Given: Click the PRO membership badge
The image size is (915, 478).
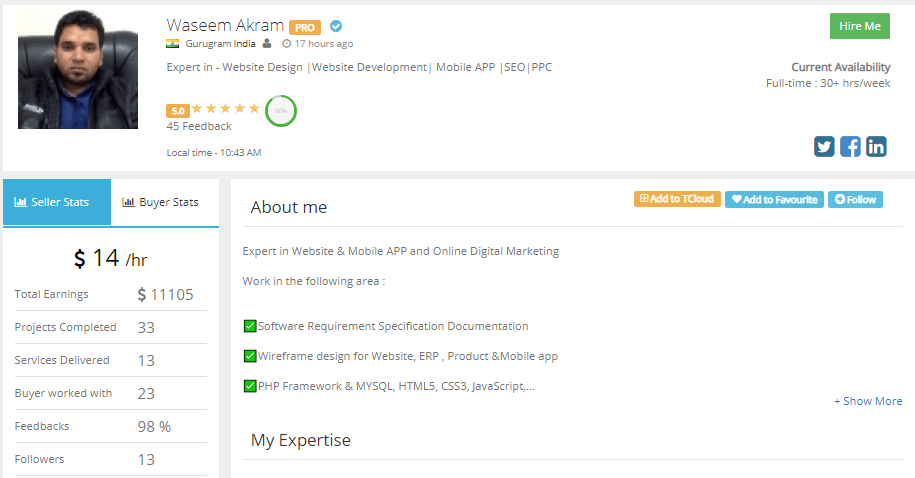Looking at the screenshot, I should (x=305, y=27).
